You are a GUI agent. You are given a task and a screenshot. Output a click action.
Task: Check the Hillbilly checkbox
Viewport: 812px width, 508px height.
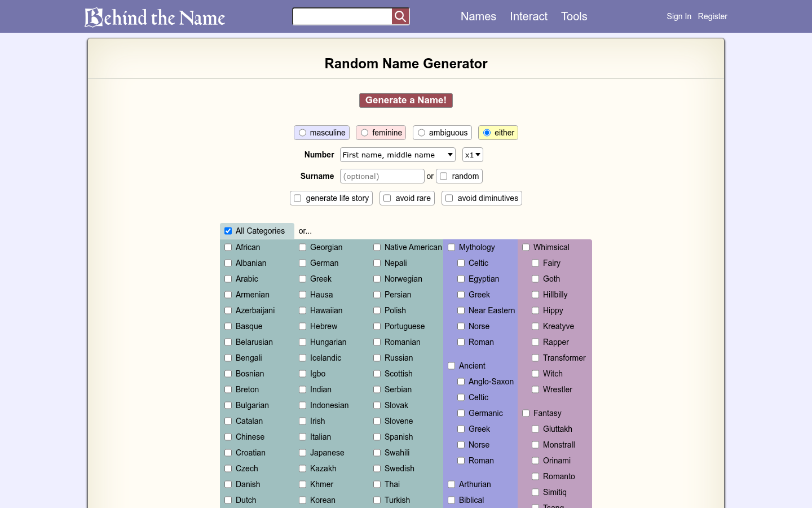click(536, 295)
